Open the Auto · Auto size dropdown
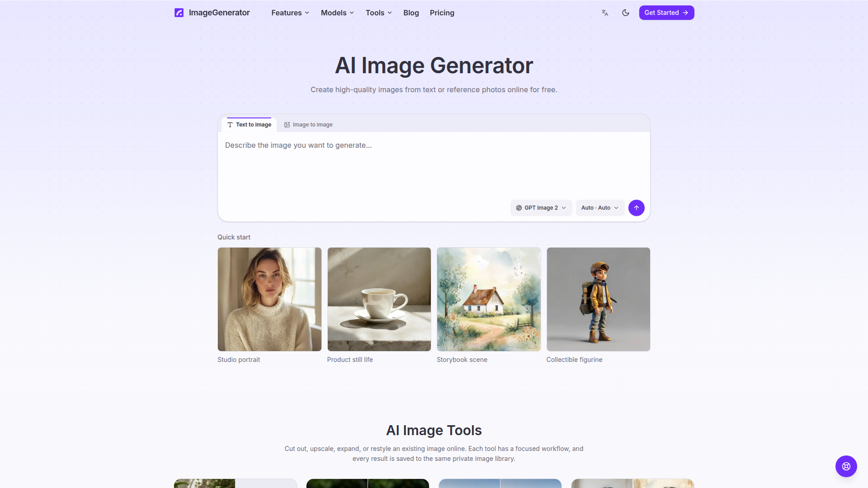Screen dimensions: 868x488 click(600, 208)
